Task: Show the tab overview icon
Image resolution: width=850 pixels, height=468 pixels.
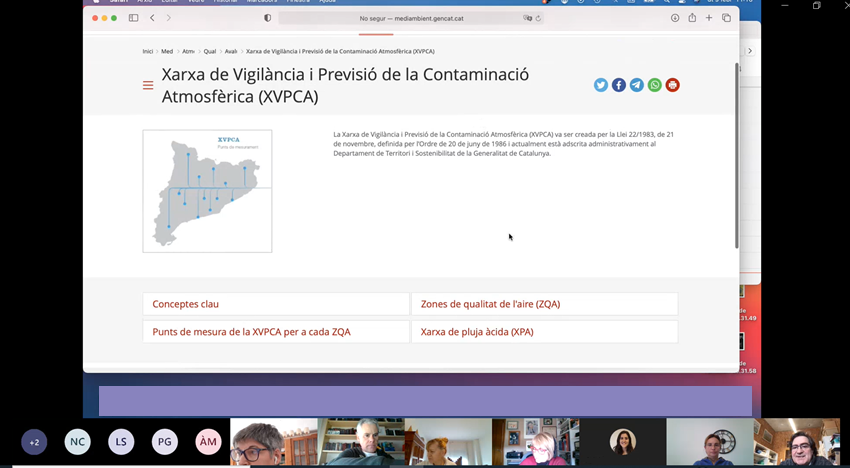Action: (x=726, y=18)
